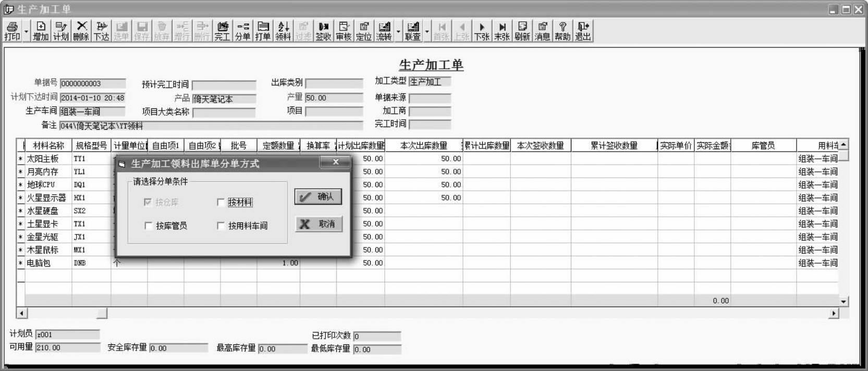This screenshot has height=371, width=868.
Task: Enable the 按材料 checkbox
Action: click(221, 202)
